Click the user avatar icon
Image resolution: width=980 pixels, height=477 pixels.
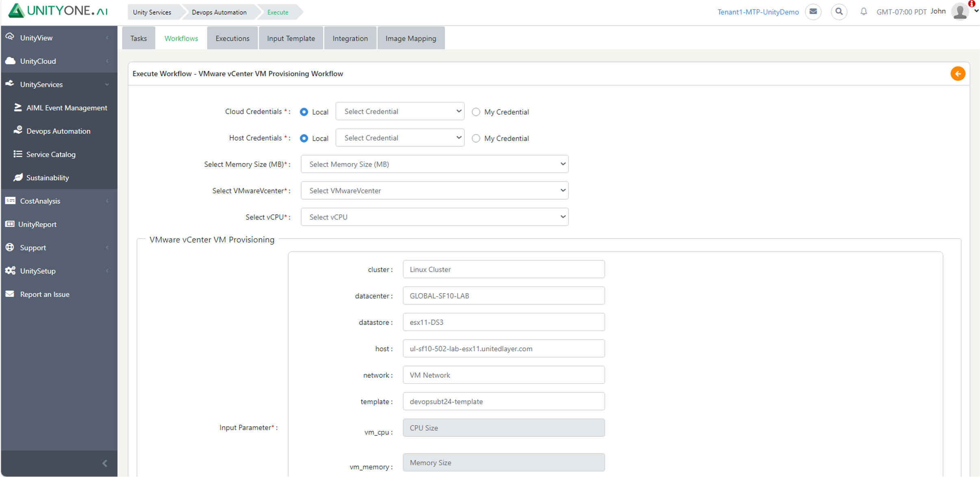[x=960, y=11]
